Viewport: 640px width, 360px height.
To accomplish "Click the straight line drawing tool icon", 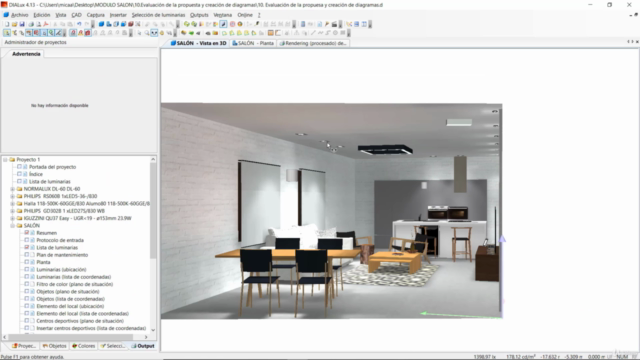I will 313,33.
